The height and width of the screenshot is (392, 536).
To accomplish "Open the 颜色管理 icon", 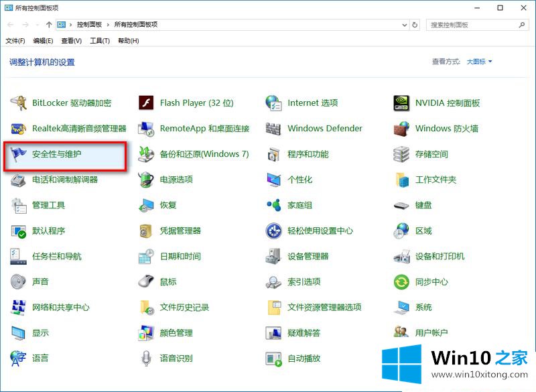I will point(146,333).
